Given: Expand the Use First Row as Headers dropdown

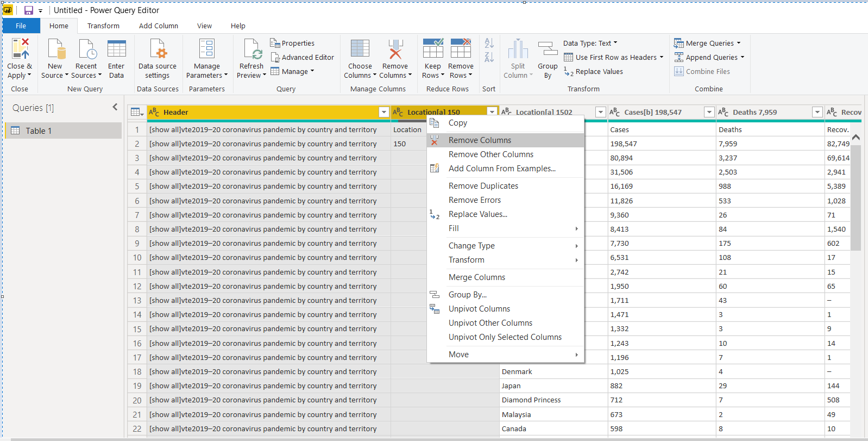Looking at the screenshot, I should point(661,57).
